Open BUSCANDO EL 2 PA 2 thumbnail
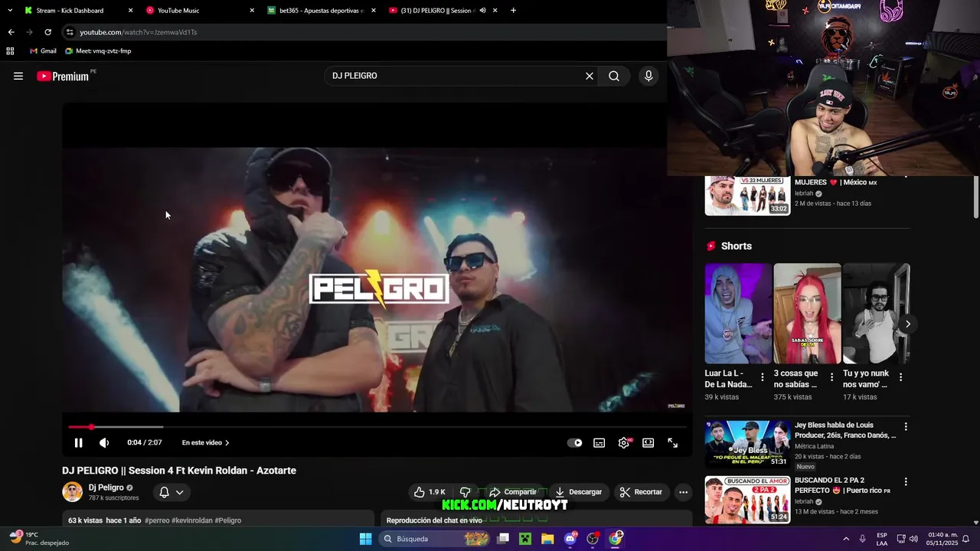 (x=747, y=500)
